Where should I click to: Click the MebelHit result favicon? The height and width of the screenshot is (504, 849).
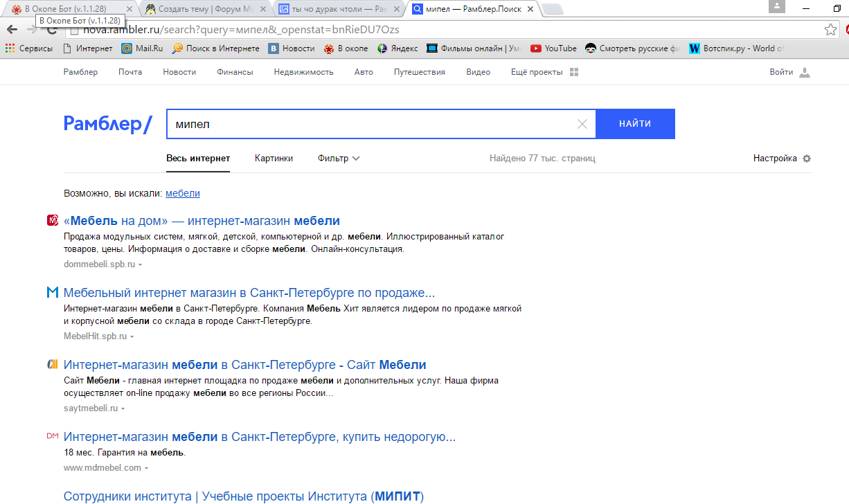coord(53,292)
